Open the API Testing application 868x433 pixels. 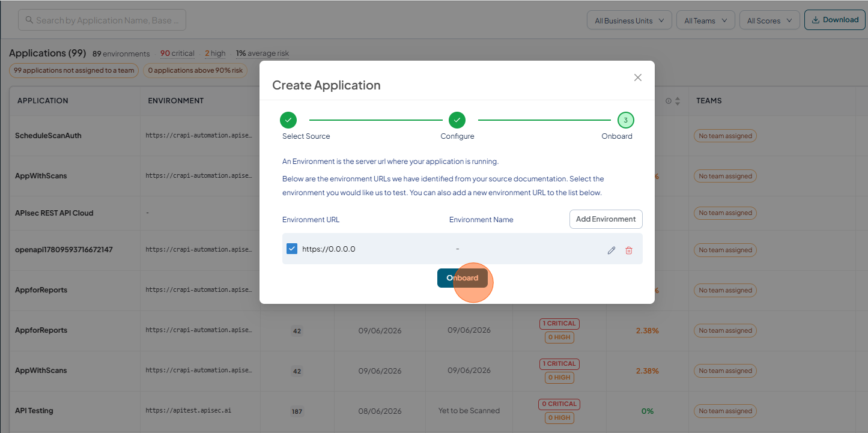(x=34, y=411)
